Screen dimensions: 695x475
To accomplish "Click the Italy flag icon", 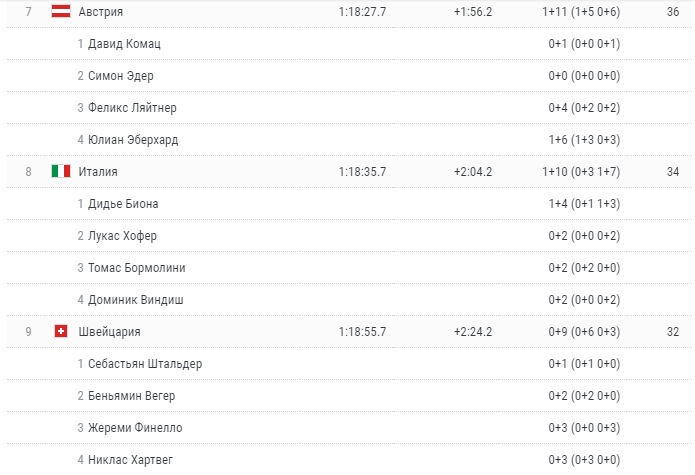I will pyautogui.click(x=61, y=171).
